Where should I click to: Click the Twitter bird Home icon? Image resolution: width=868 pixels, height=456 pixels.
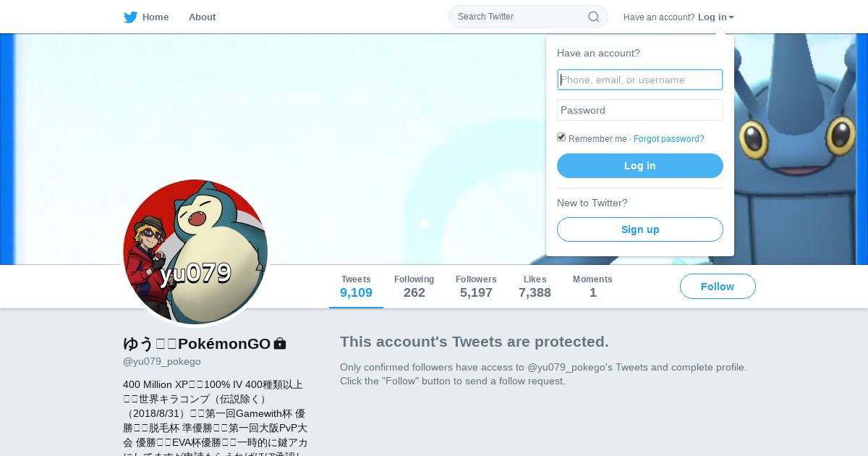tap(130, 17)
